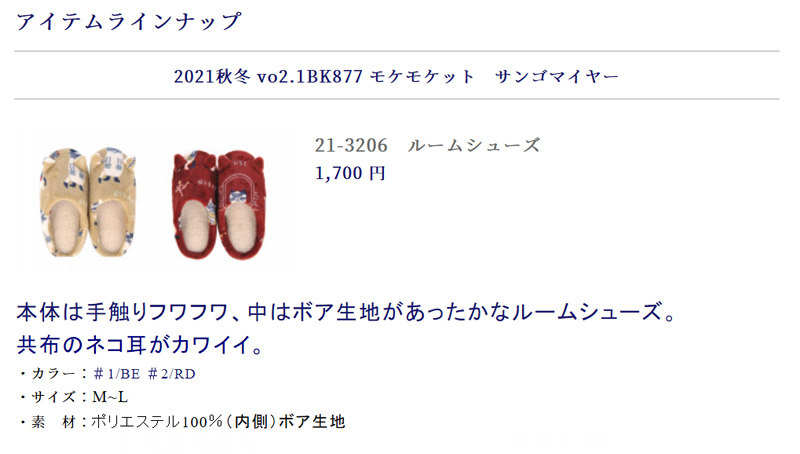Click the 素材 ポリエステル100% line
800x454 pixels.
[183, 422]
